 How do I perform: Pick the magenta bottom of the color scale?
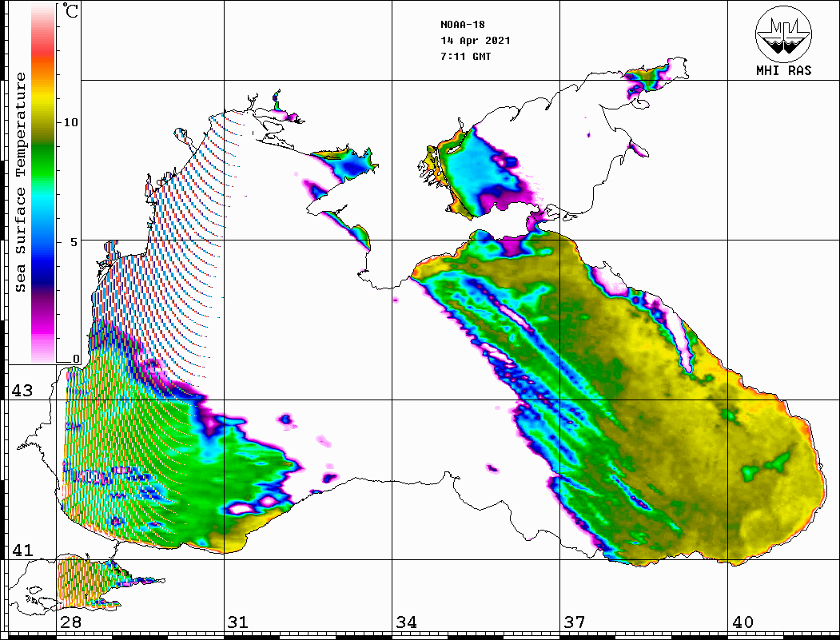(43, 324)
